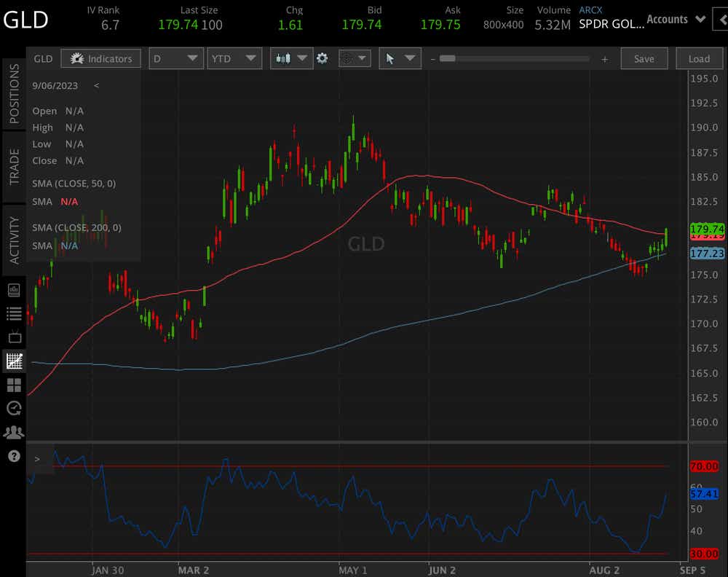Click the 30.00 oversold level tag
728x577 pixels.
pos(704,554)
